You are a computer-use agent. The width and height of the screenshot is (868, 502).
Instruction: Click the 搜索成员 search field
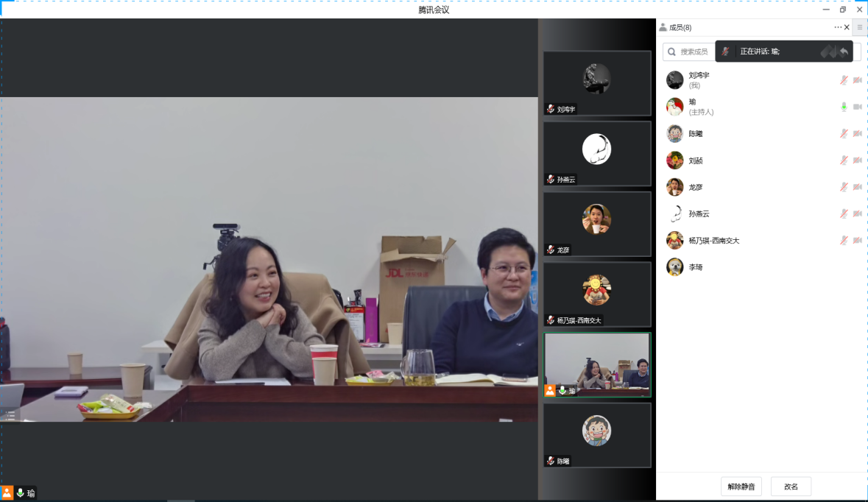point(688,52)
